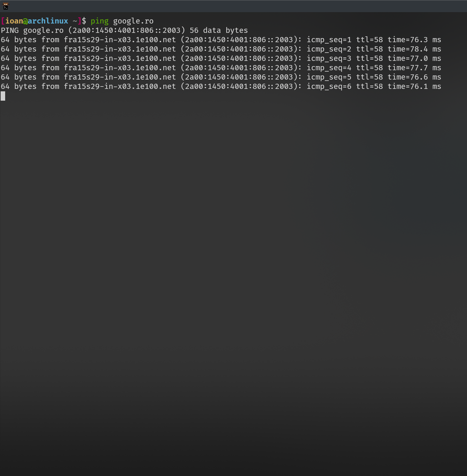Click the "ping" command word
The height and width of the screenshot is (476, 467).
pyautogui.click(x=100, y=21)
